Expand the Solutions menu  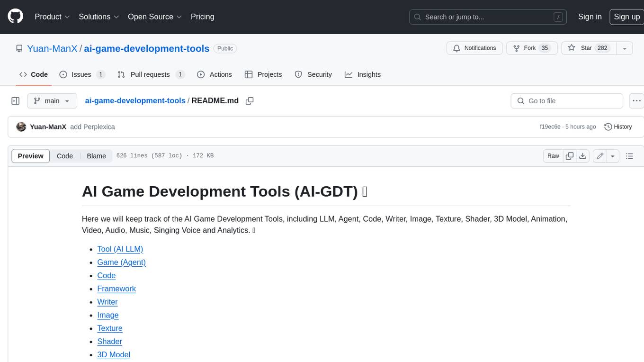coord(98,17)
